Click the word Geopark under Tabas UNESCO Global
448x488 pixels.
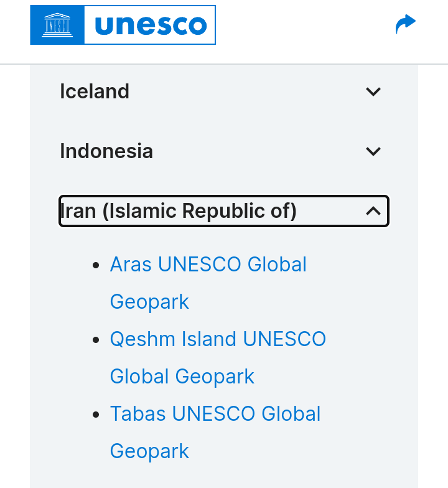point(149,451)
